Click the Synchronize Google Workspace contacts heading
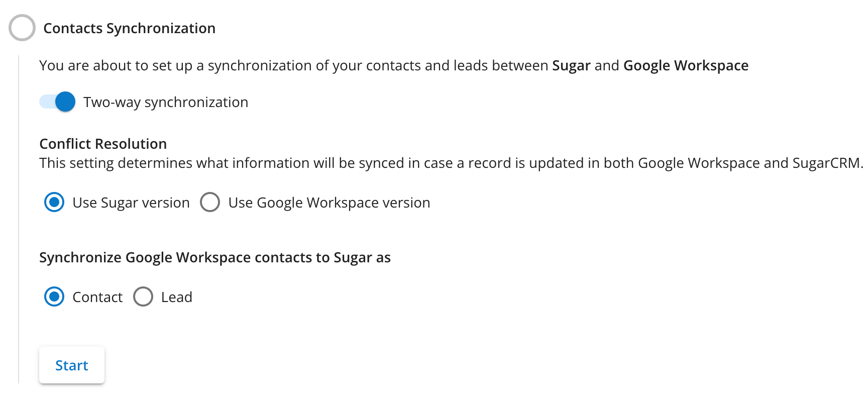868x395 pixels. [215, 257]
